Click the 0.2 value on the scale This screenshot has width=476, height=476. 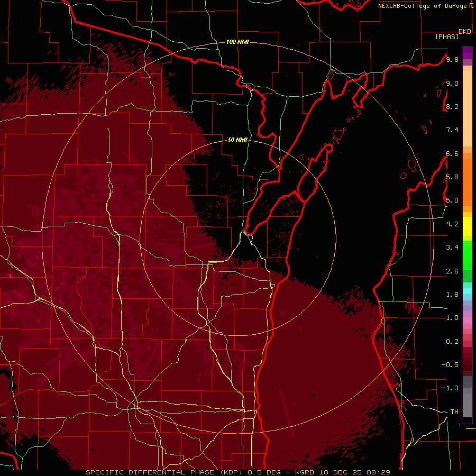pyautogui.click(x=452, y=341)
